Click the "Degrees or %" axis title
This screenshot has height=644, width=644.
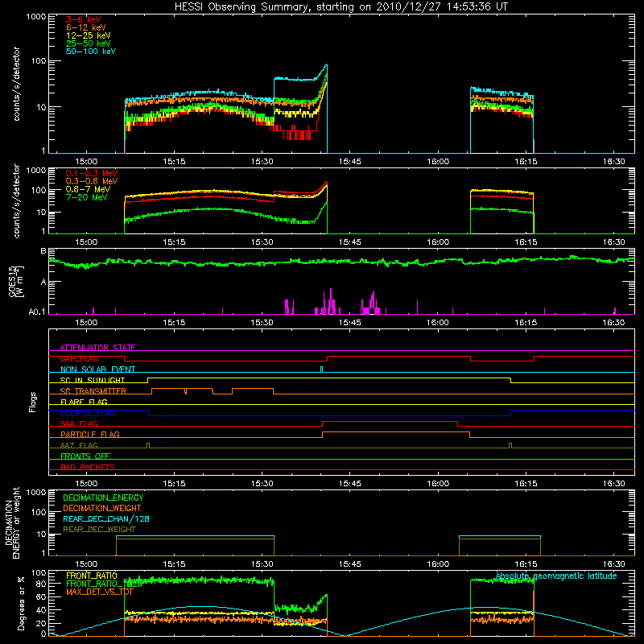21,603
